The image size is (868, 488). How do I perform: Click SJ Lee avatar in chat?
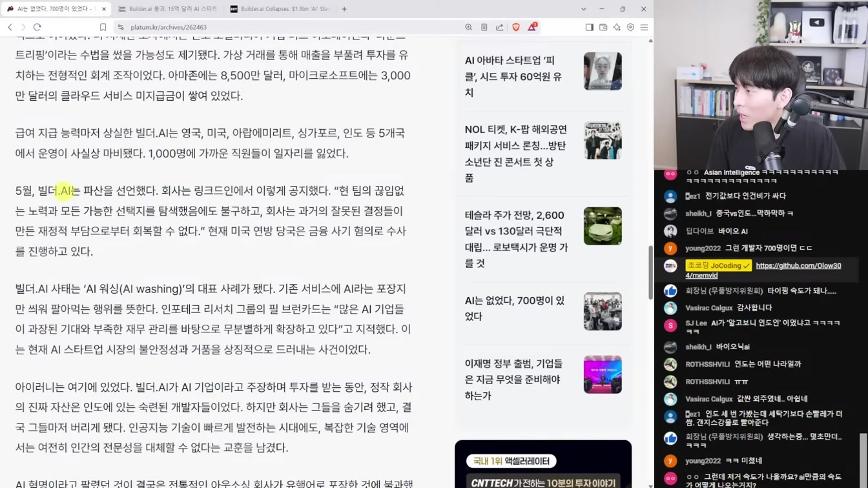pyautogui.click(x=670, y=326)
